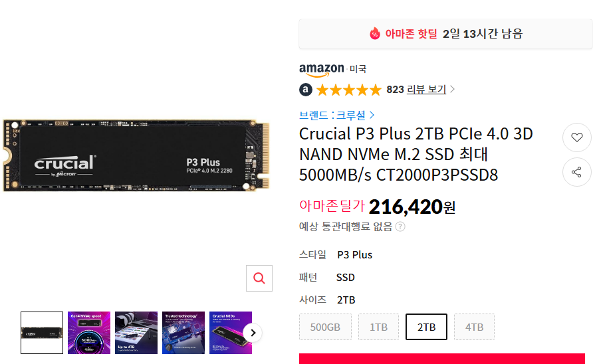
Task: Open image zoom with magnifier icon
Action: click(x=259, y=278)
